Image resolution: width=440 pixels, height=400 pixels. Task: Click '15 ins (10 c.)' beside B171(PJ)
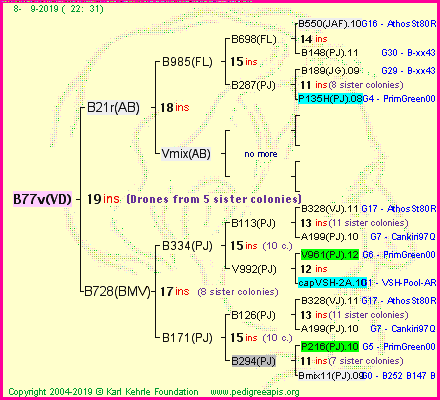pos(261,338)
